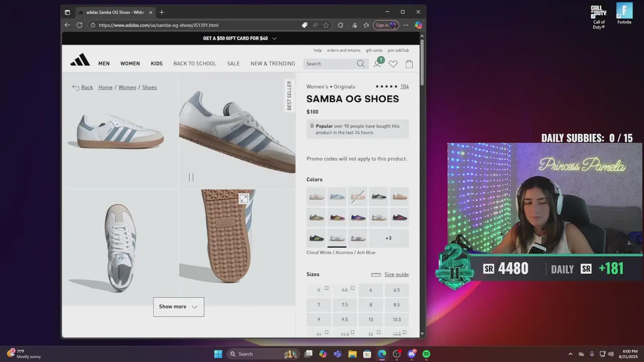Expand the Show more images button
The image size is (644, 362).
click(179, 307)
